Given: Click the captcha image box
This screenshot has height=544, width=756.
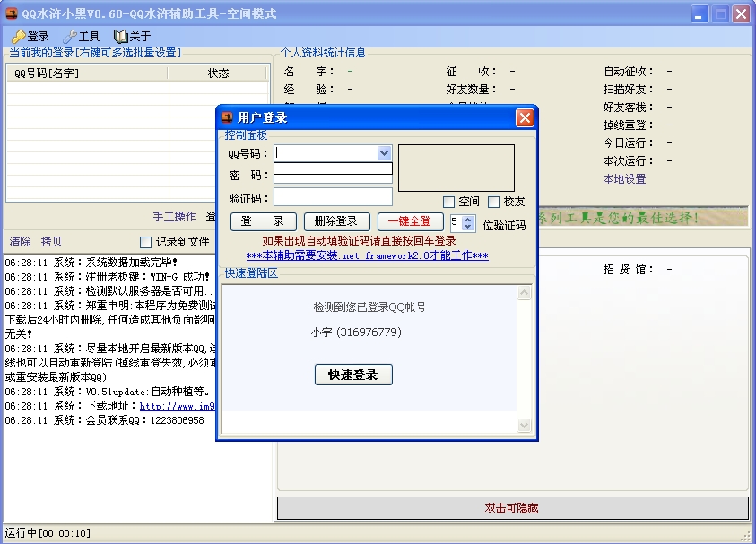Looking at the screenshot, I should pyautogui.click(x=456, y=168).
